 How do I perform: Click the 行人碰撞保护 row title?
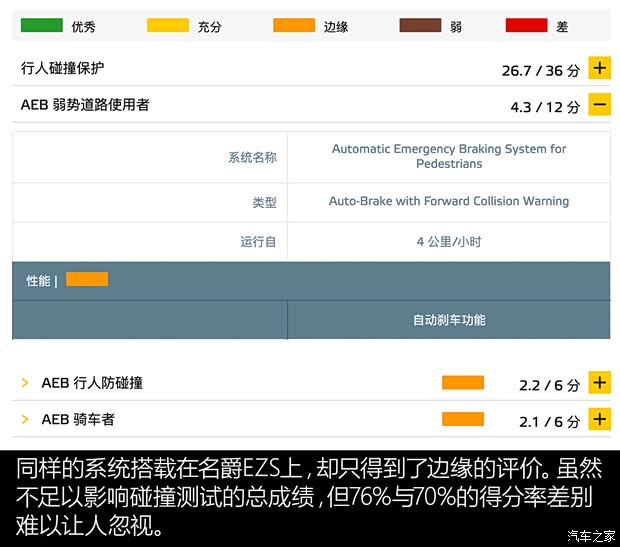[x=62, y=69]
